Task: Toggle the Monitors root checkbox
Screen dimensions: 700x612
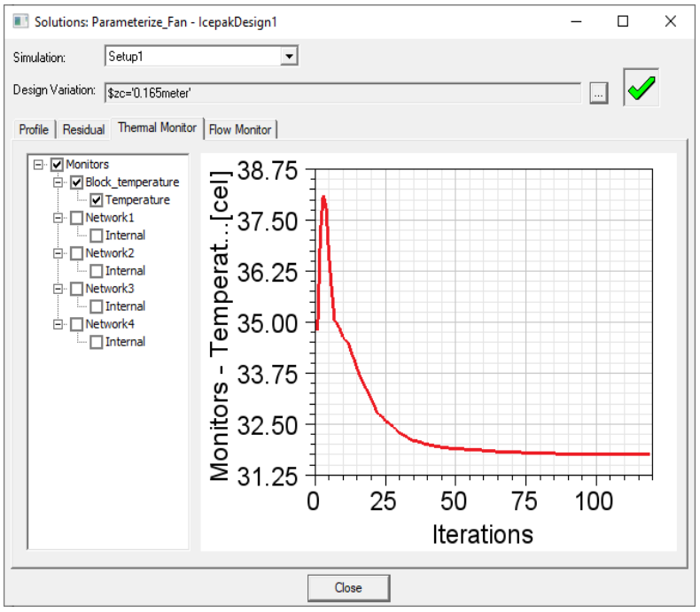Action: (x=57, y=165)
